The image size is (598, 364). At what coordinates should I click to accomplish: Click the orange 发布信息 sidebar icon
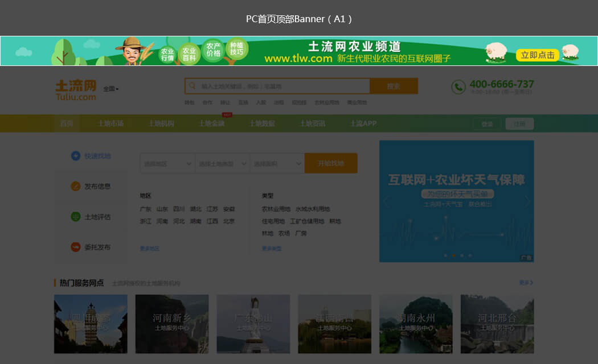[75, 187]
